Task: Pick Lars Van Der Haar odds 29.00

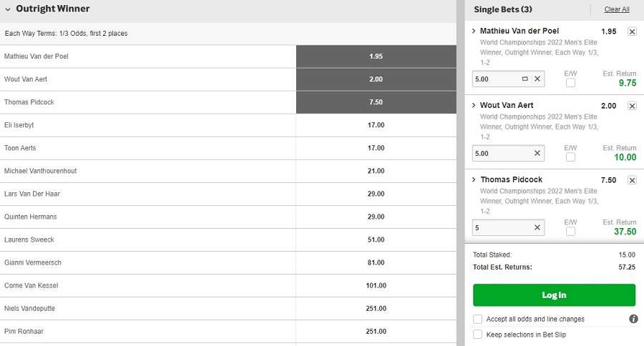Action: [376, 194]
